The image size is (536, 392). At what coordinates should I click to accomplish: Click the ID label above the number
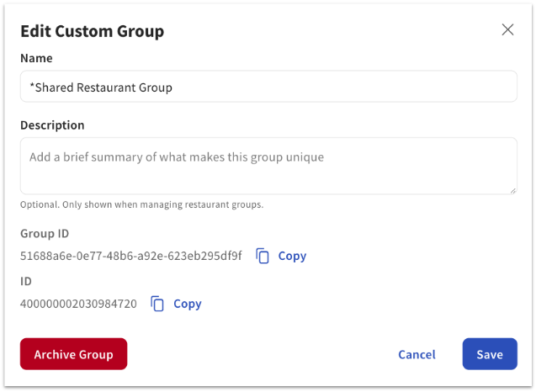coord(26,282)
